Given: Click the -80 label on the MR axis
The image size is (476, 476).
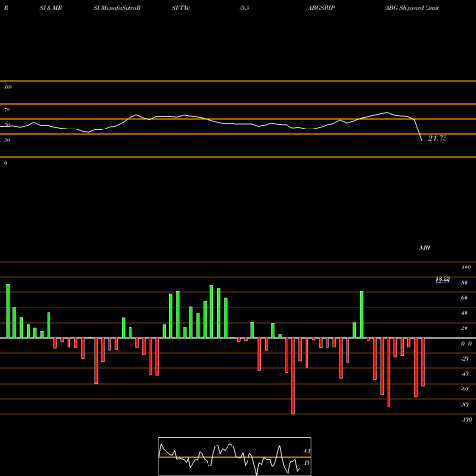Looking at the screenshot, I should pos(465,405).
